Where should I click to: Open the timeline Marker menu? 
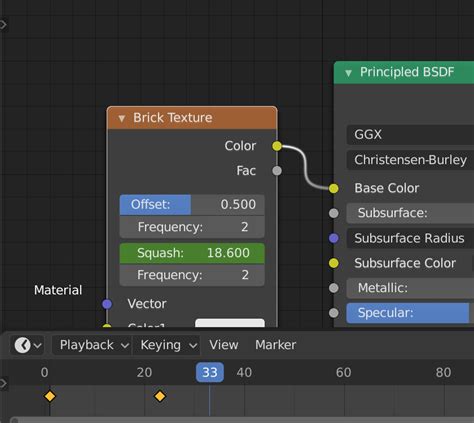coord(276,345)
